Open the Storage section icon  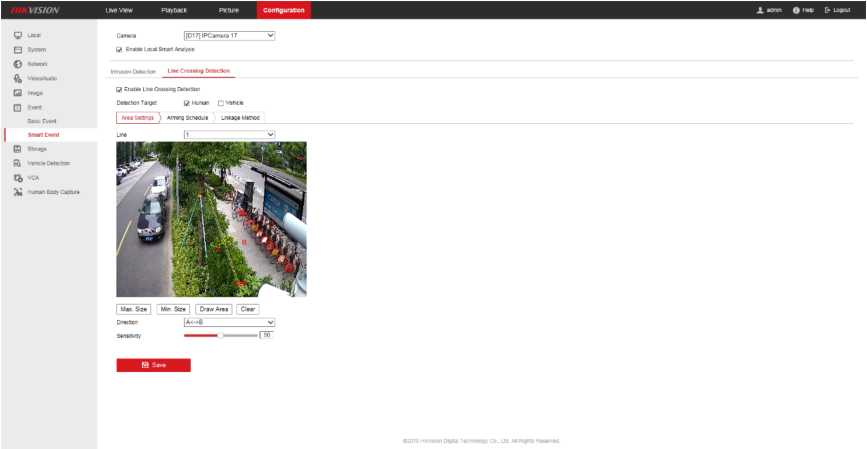pos(18,149)
